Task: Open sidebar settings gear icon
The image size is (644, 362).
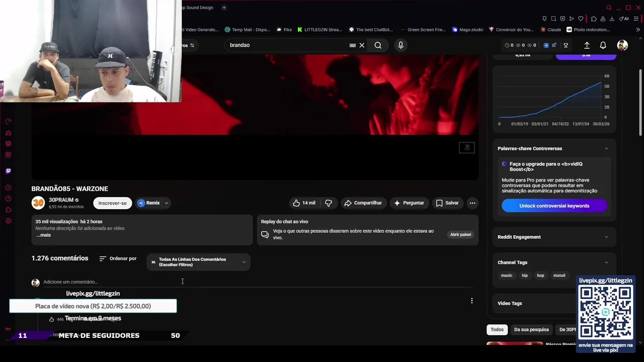Action: 8,221
